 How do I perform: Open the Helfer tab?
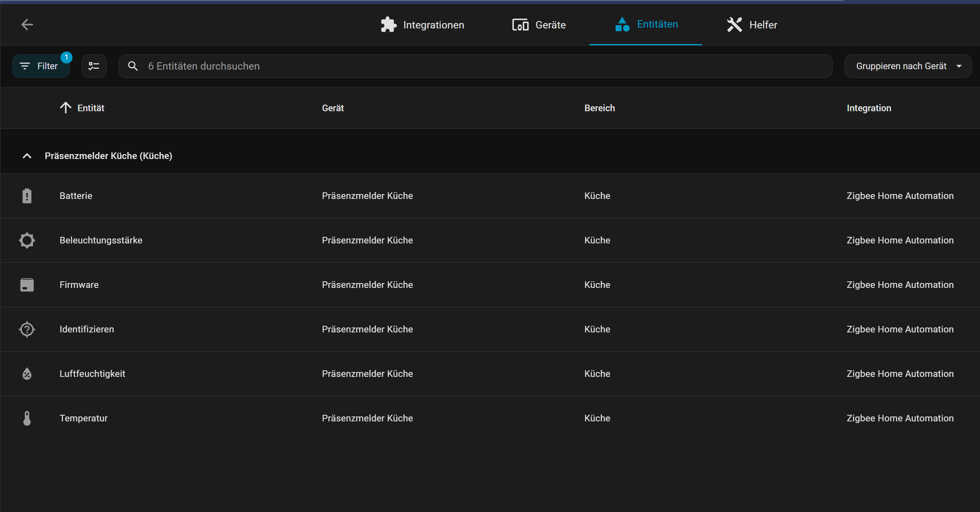pyautogui.click(x=752, y=25)
